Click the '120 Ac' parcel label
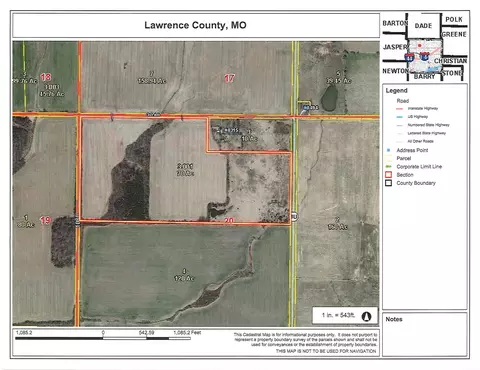 point(184,278)
